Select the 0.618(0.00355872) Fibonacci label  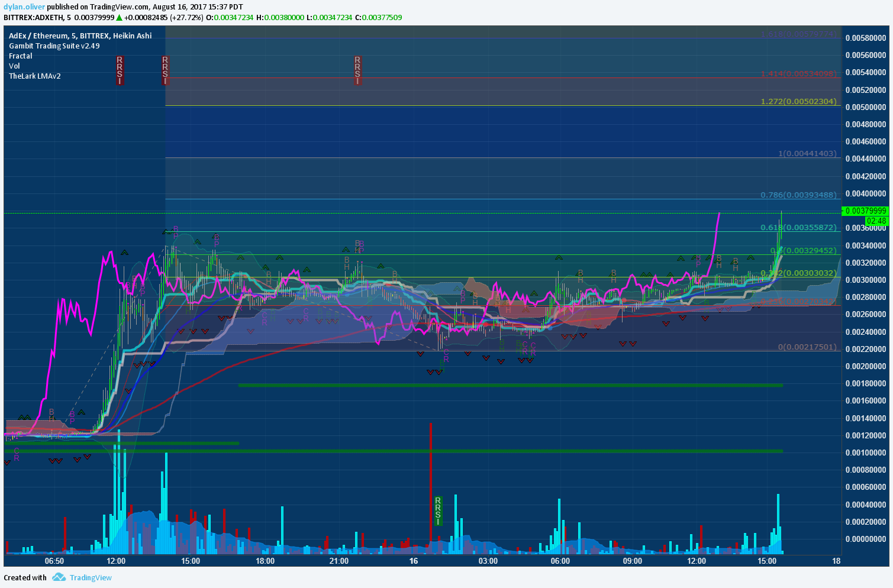pos(799,227)
